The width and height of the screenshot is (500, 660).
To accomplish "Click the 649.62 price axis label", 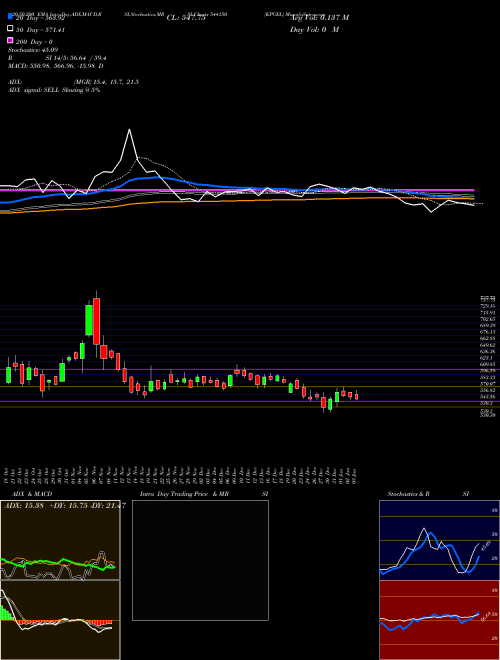I will [488, 344].
